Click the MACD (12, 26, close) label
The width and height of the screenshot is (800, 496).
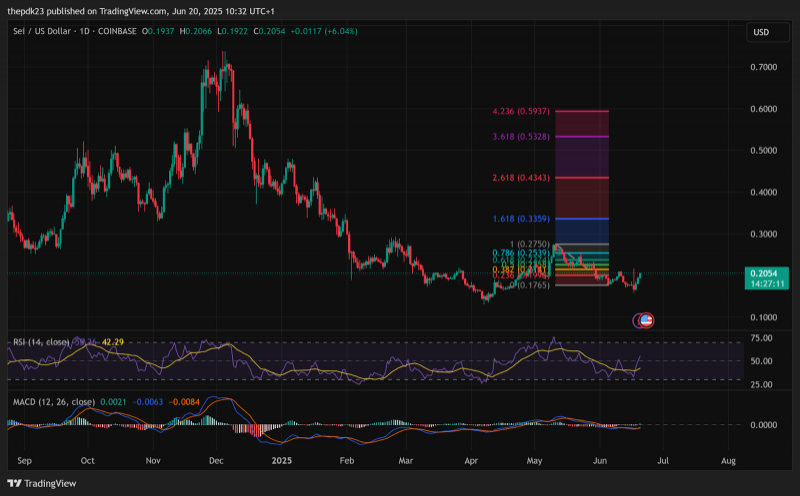pos(54,402)
